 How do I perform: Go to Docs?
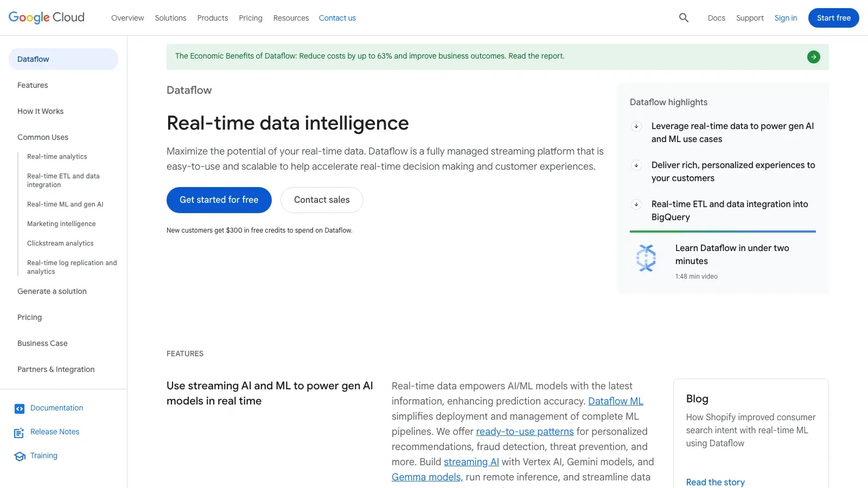click(716, 18)
